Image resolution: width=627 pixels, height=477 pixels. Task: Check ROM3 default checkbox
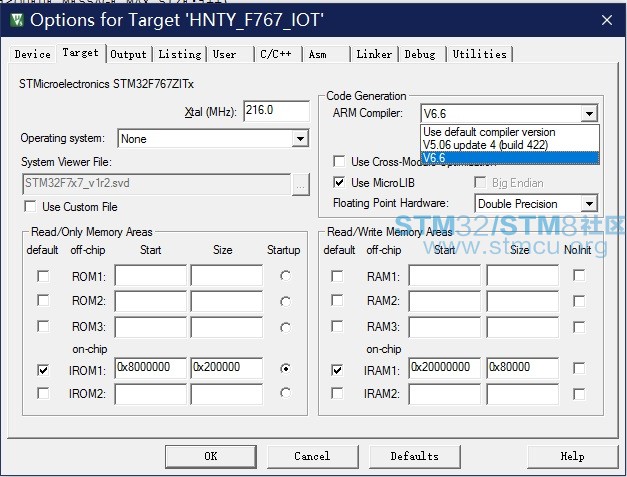click(x=43, y=326)
